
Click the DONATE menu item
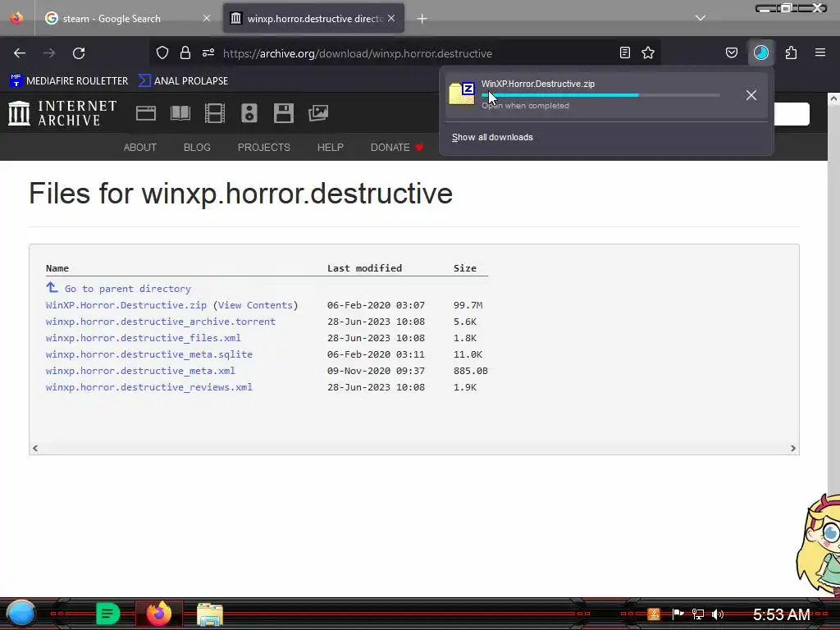397,148
